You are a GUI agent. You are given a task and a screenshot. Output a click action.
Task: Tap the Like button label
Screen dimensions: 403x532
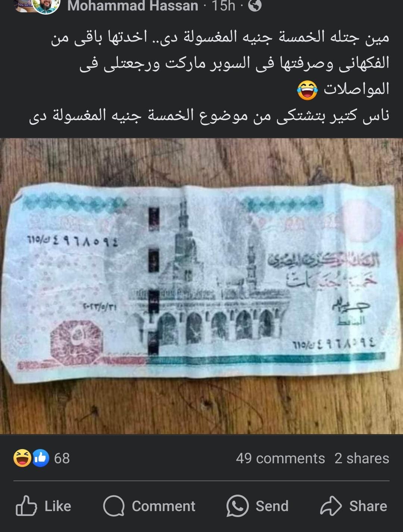coord(58,506)
